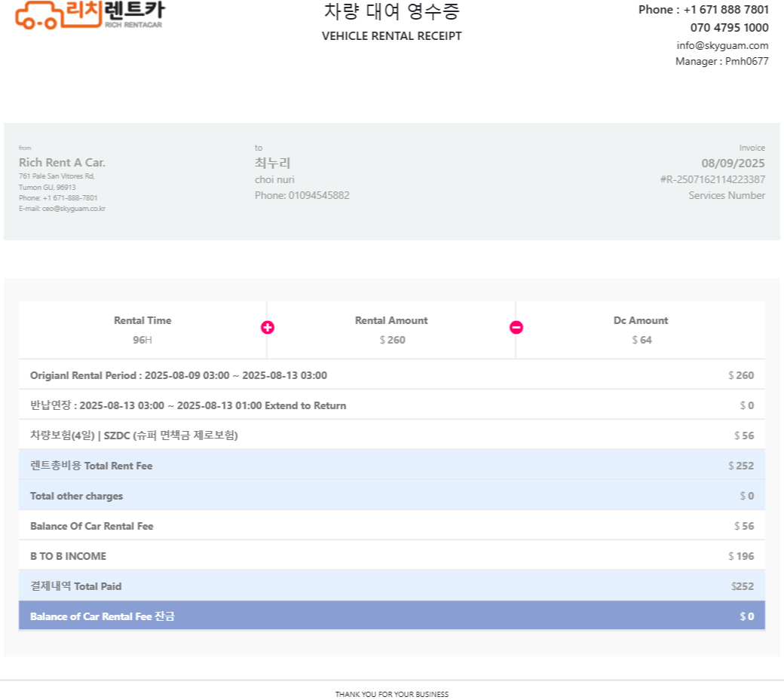Click the info@skyguam.com email address

[722, 45]
